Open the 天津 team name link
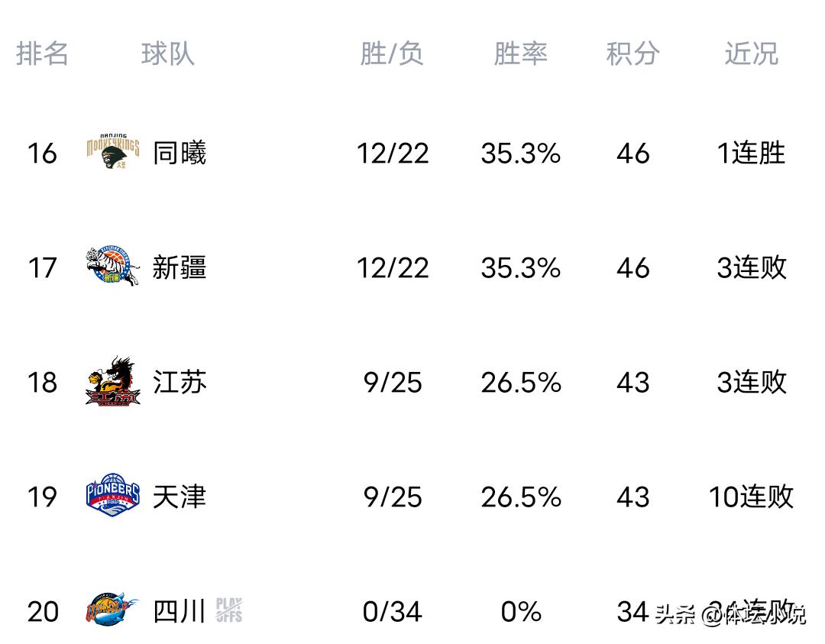Viewport: 825px width, 644px height. (x=180, y=497)
